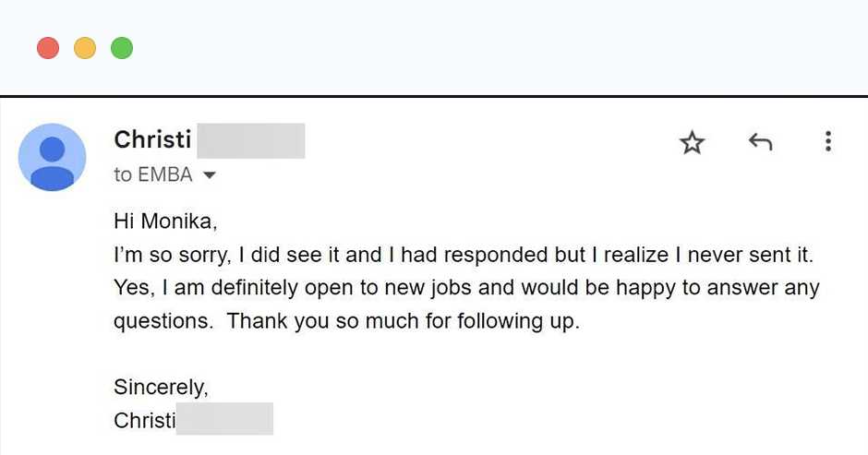Screen dimensions: 868x455
Task: Click the red close window button
Action: 48,47
